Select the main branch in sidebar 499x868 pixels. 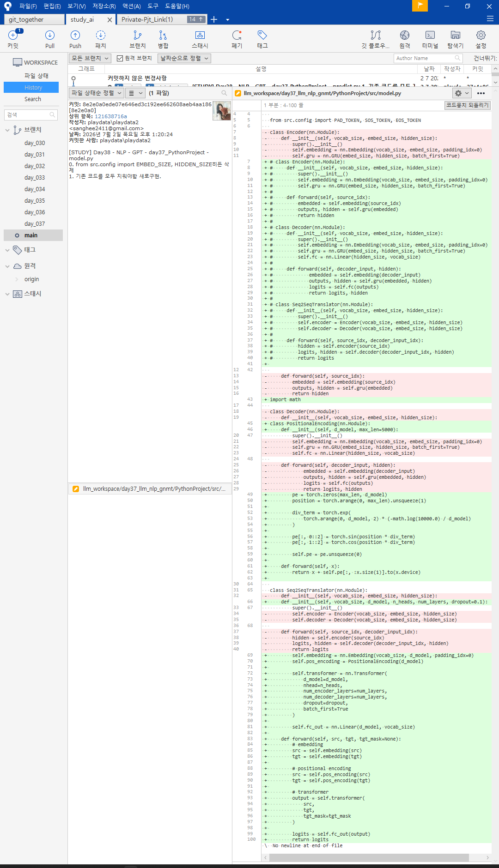33,235
